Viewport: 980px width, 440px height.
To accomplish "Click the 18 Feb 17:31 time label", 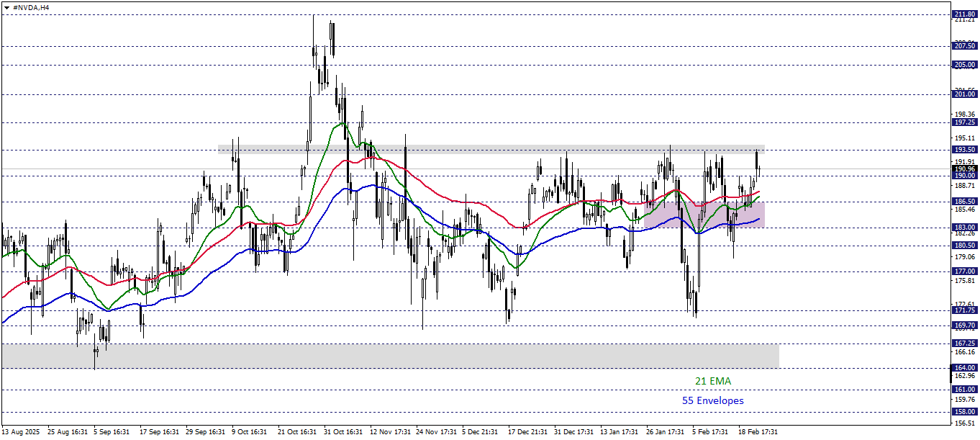I will click(758, 432).
